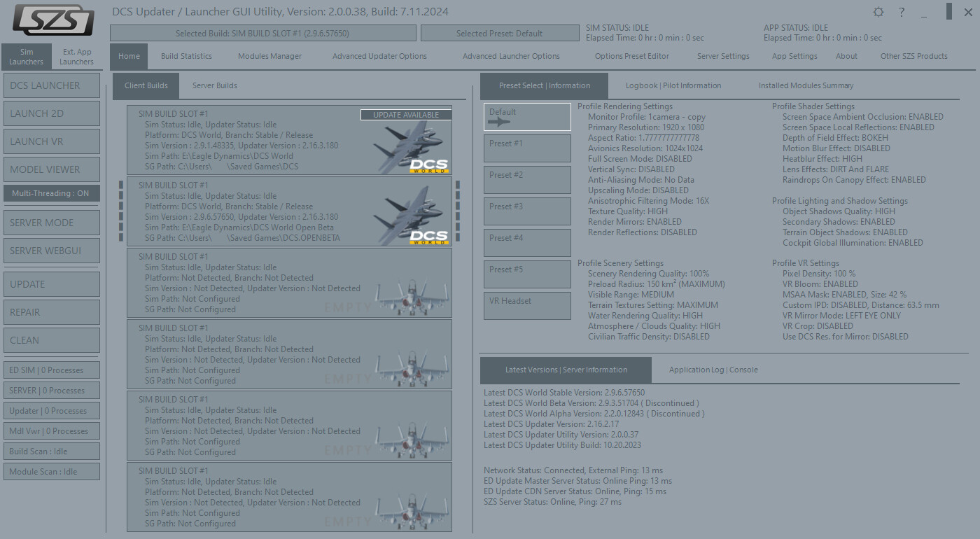Click the aircraft icon in Default preset

pyautogui.click(x=499, y=122)
